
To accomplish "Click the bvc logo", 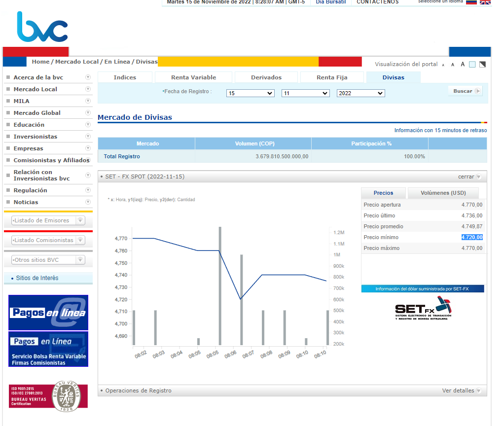I will tap(42, 27).
